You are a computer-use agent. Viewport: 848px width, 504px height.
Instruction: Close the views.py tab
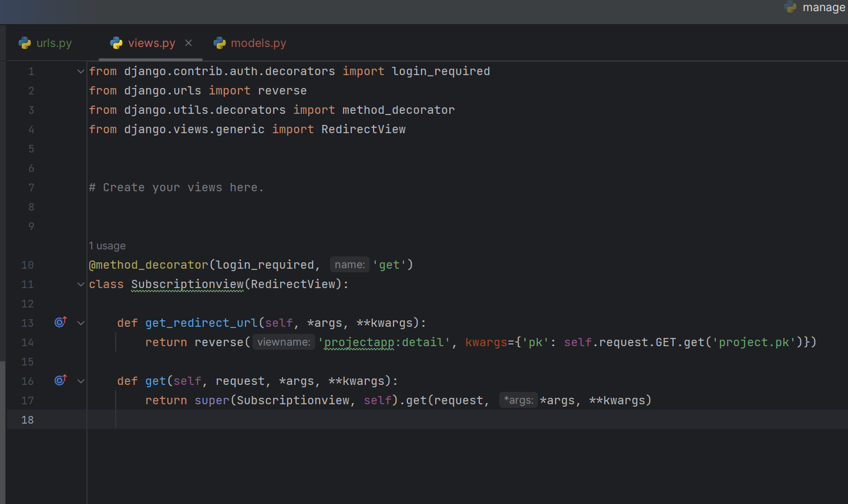(x=189, y=43)
